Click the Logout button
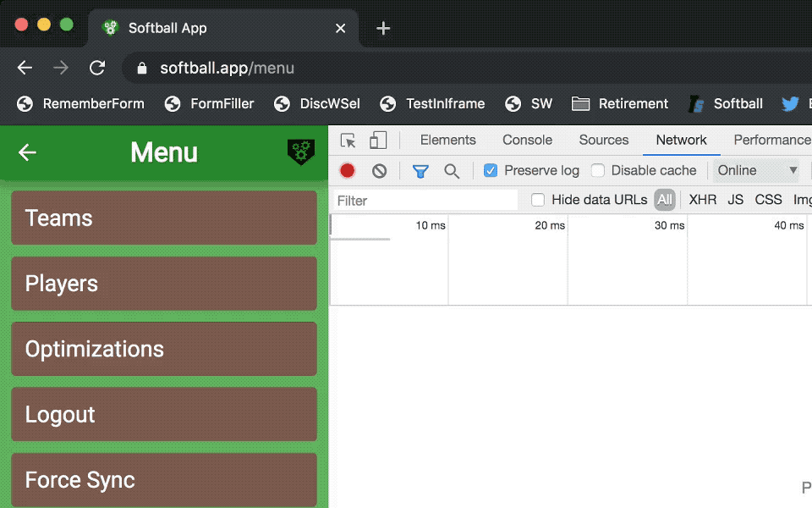This screenshot has width=812, height=508. tap(164, 414)
